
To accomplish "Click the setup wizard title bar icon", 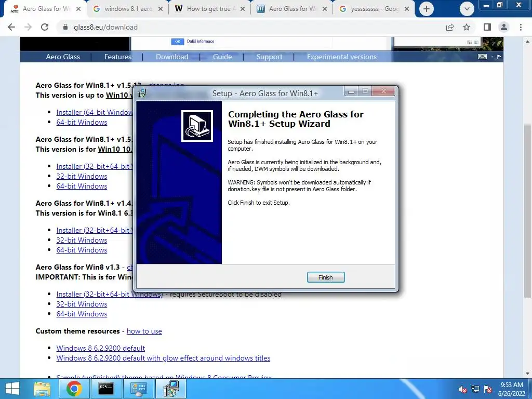I will [142, 93].
